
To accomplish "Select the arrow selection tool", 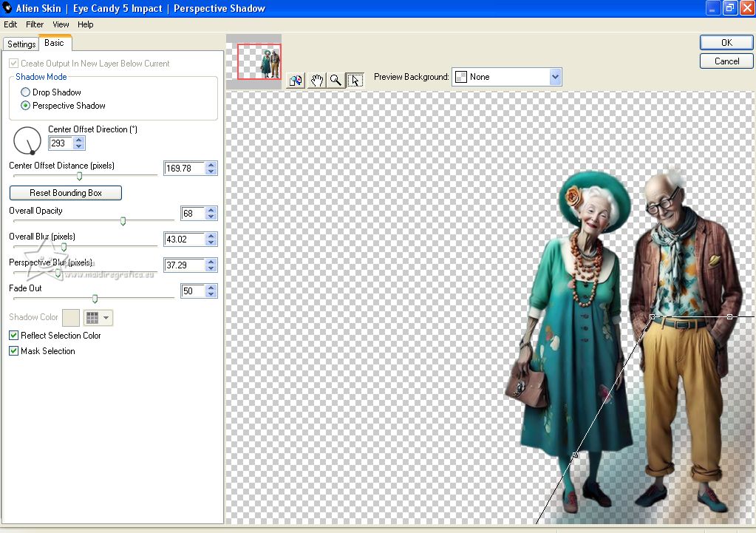I will [x=355, y=81].
